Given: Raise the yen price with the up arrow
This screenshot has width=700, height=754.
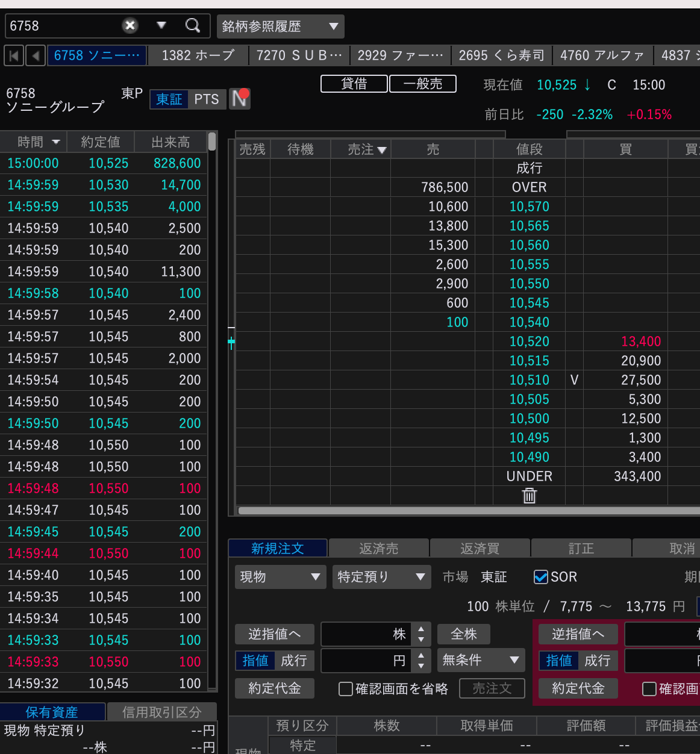Looking at the screenshot, I should (421, 655).
